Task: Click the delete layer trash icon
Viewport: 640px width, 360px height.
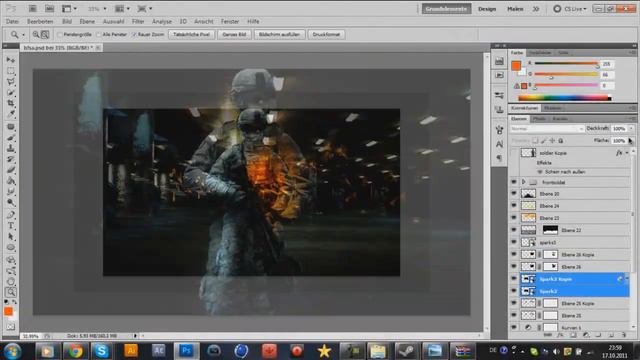Action: (624, 335)
